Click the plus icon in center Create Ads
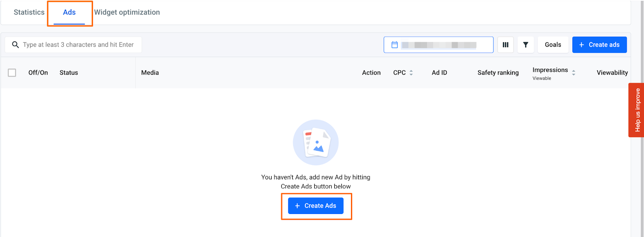Screen dimensions: 644x237 297,206
